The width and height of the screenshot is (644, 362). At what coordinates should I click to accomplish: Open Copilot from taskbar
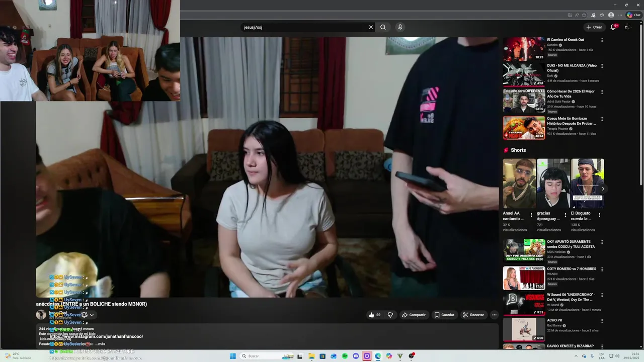click(389, 356)
